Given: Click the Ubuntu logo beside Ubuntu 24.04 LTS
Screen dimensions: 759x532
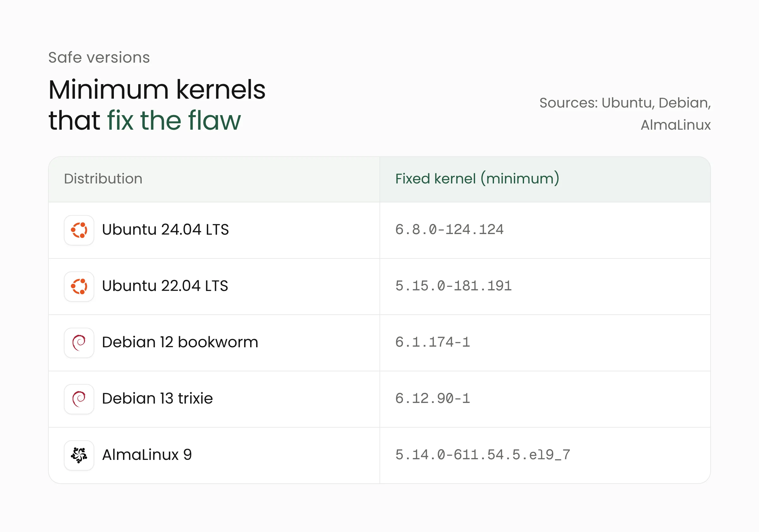Looking at the screenshot, I should coord(79,230).
